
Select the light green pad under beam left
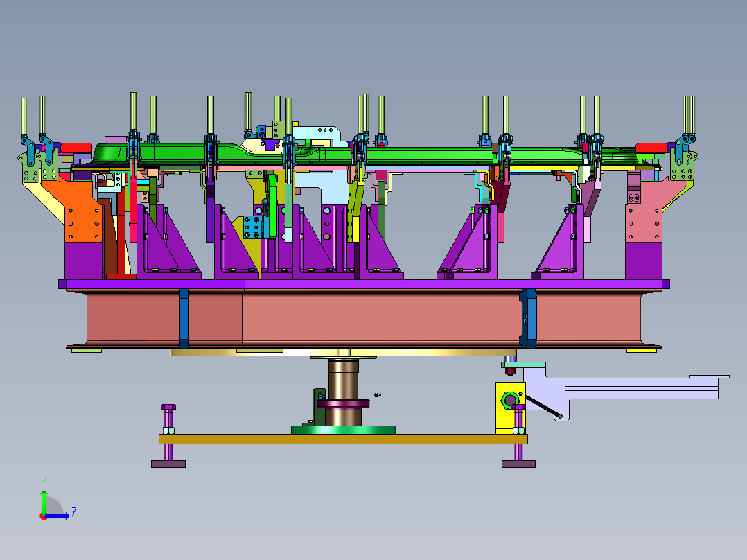click(86, 350)
